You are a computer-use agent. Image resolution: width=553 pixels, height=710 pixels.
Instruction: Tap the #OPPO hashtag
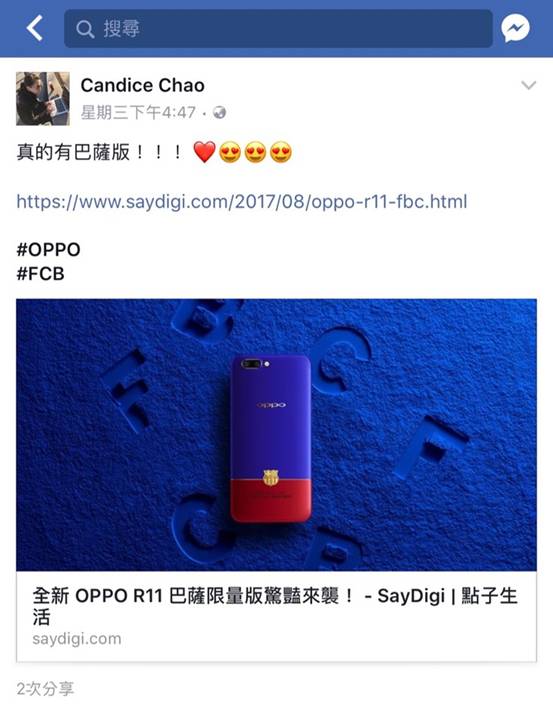(x=48, y=249)
